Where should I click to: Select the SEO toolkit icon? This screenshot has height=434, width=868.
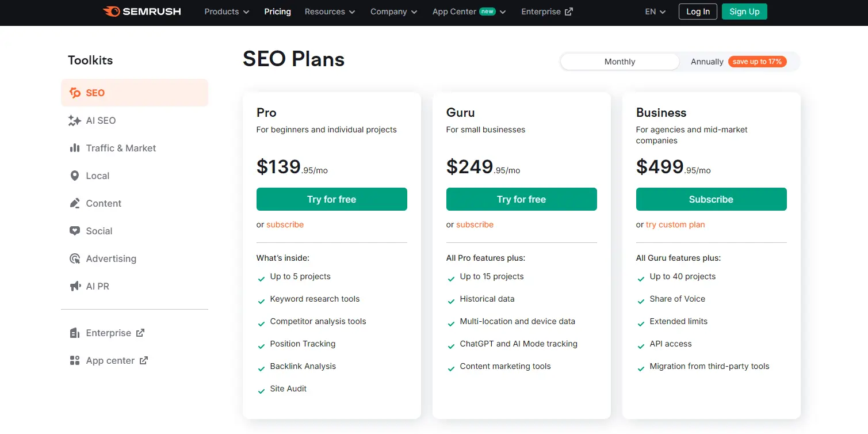[75, 93]
